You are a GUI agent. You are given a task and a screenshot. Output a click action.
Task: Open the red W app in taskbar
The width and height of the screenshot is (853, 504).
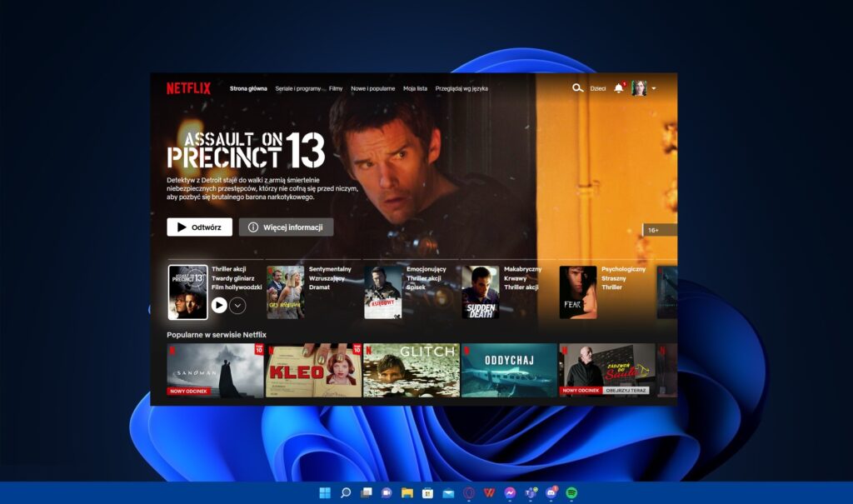(489, 492)
